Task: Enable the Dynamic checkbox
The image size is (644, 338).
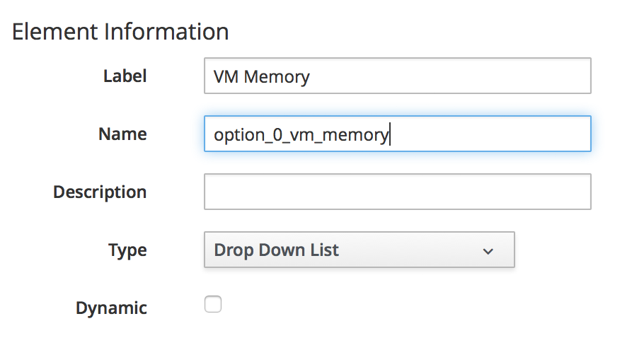Action: (x=213, y=305)
